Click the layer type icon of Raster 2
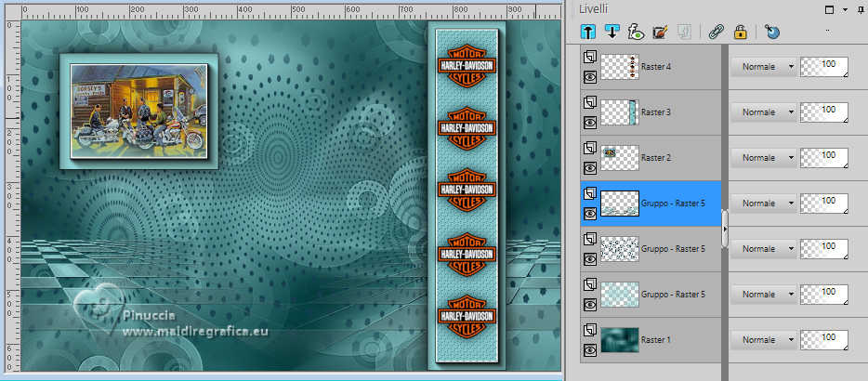The height and width of the screenshot is (381, 868). click(x=590, y=148)
